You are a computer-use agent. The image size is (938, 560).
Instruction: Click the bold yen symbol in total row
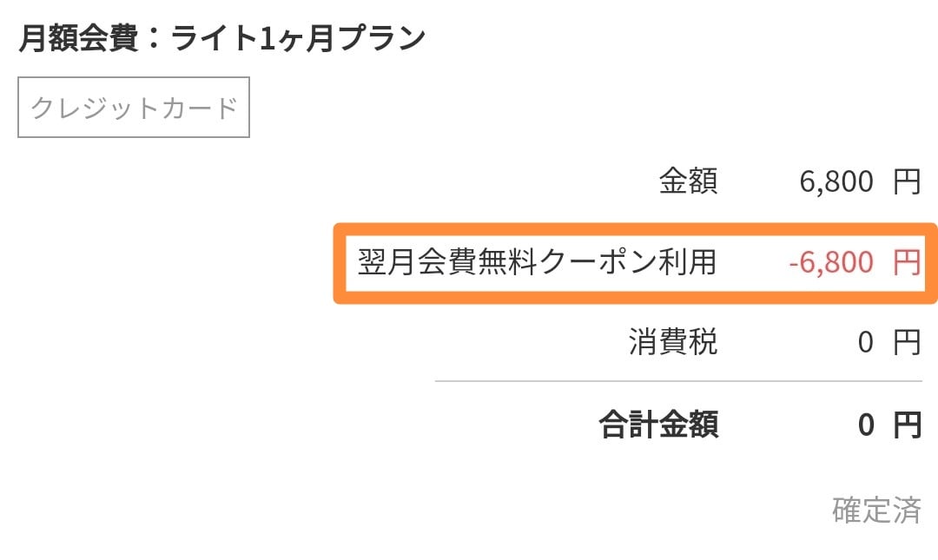tap(906, 425)
